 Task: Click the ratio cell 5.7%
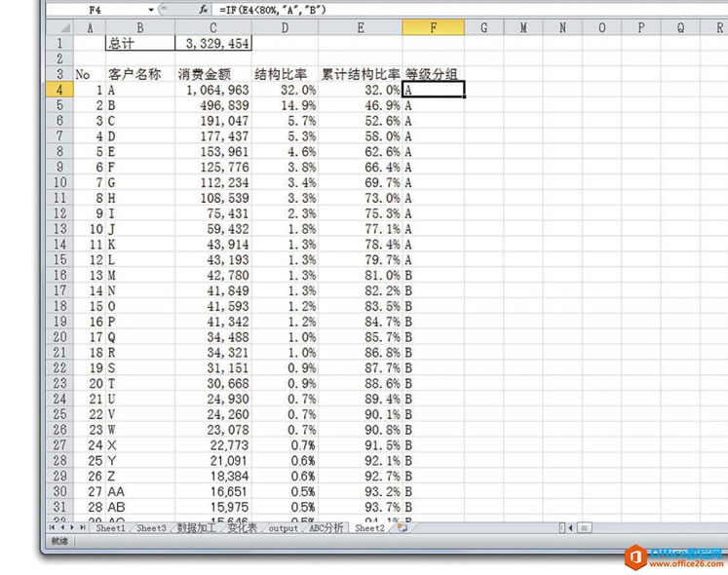coord(285,121)
